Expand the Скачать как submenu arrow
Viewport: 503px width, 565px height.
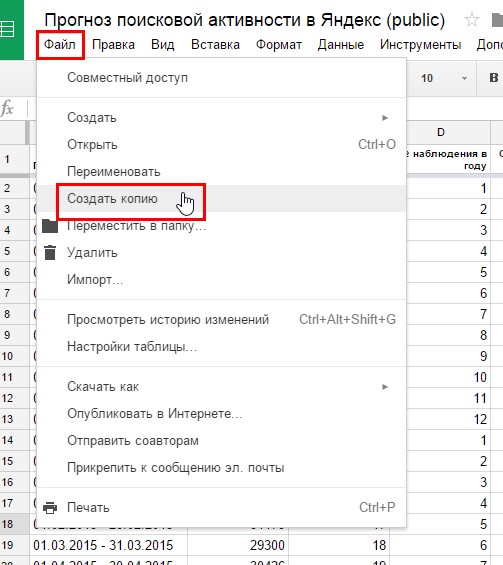pyautogui.click(x=385, y=387)
